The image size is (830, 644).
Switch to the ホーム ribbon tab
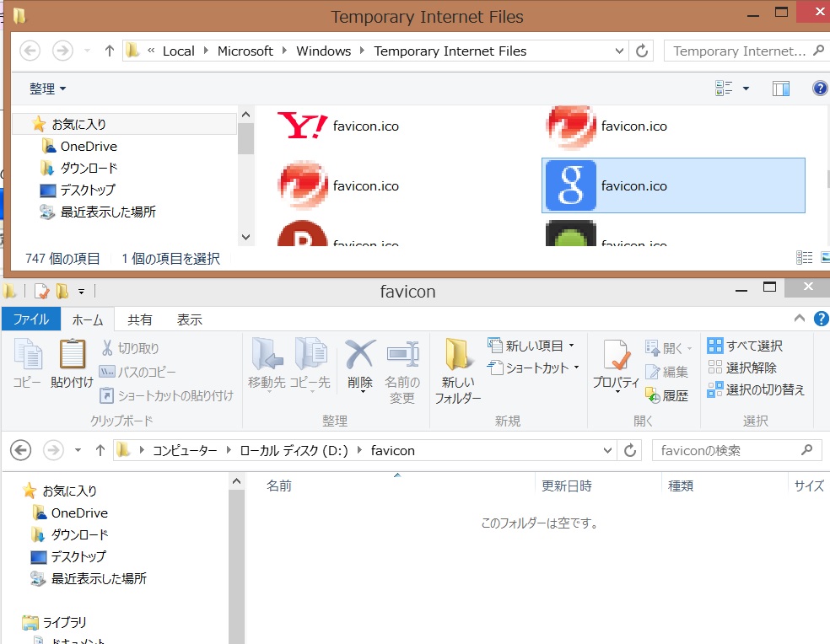[x=88, y=319]
